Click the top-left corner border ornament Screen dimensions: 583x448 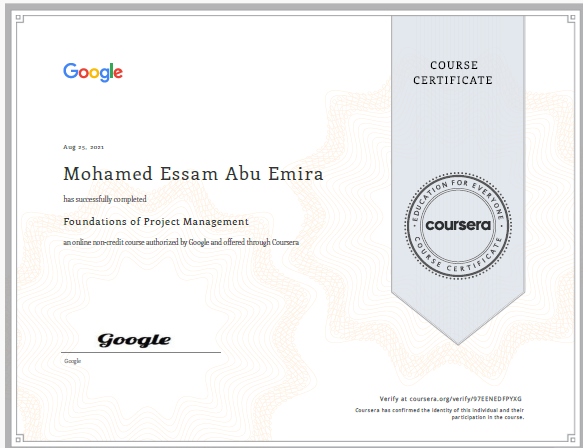19,18
